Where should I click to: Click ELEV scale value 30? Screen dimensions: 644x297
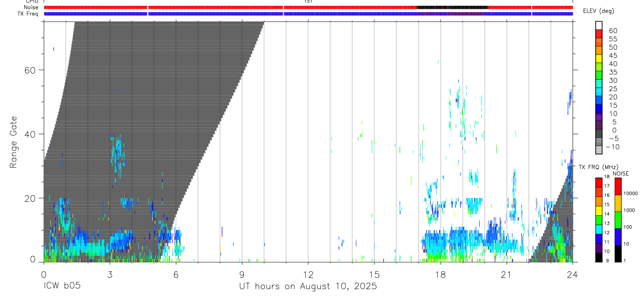[613, 80]
